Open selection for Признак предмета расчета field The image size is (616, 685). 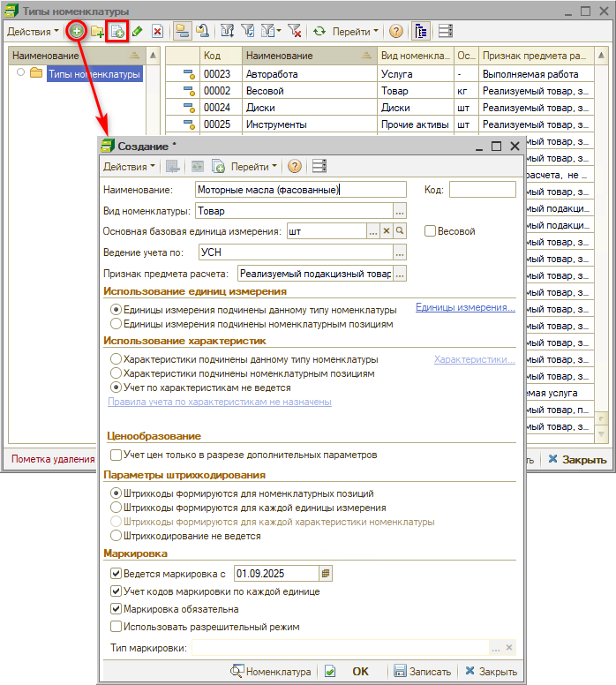pos(400,274)
